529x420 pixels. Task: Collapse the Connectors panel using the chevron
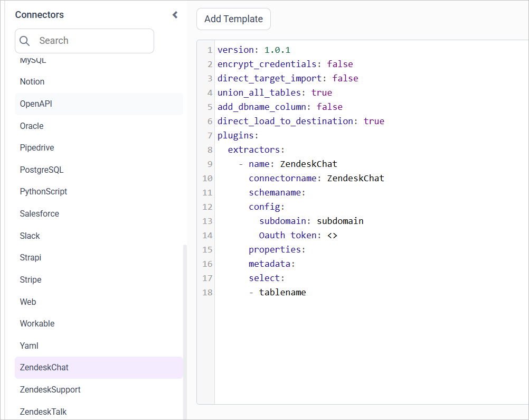coord(175,15)
